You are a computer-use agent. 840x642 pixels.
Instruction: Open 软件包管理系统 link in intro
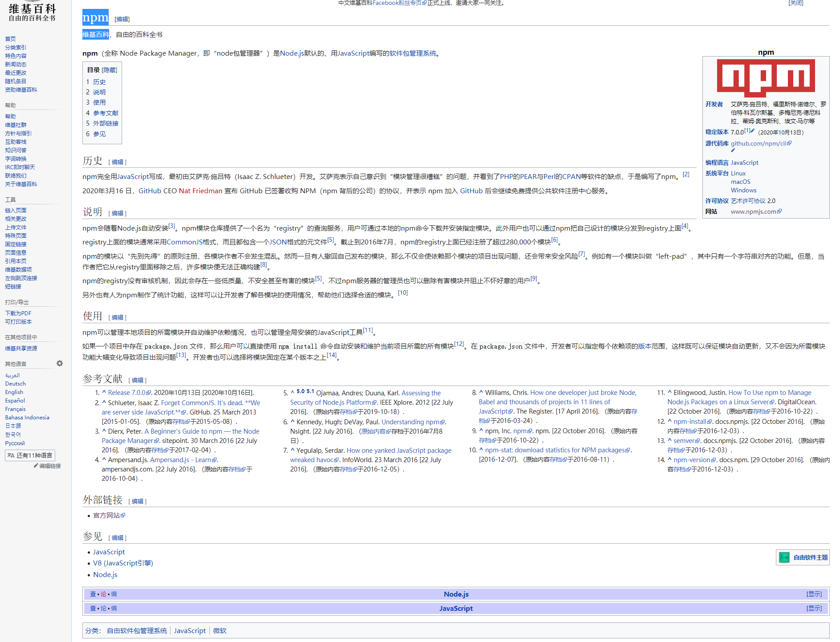click(413, 53)
